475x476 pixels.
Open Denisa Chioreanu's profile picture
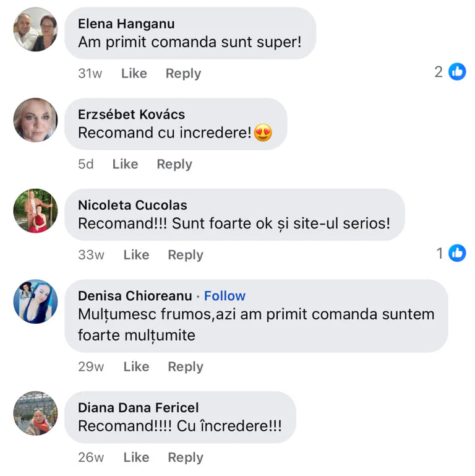click(35, 301)
